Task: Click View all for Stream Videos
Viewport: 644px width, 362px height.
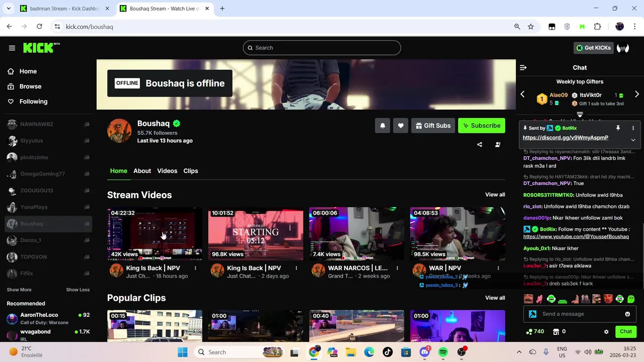Action: [495, 195]
